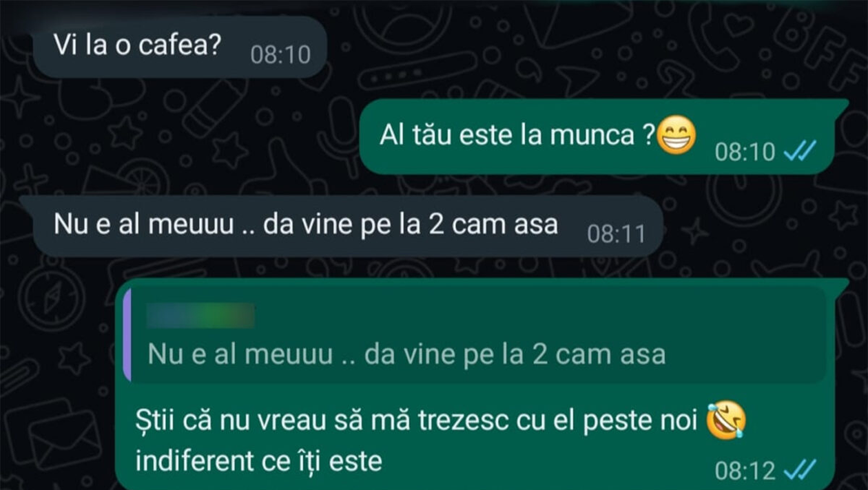The width and height of the screenshot is (868, 490).
Task: Click the 08:12 timestamp on the reply
Action: [x=745, y=471]
